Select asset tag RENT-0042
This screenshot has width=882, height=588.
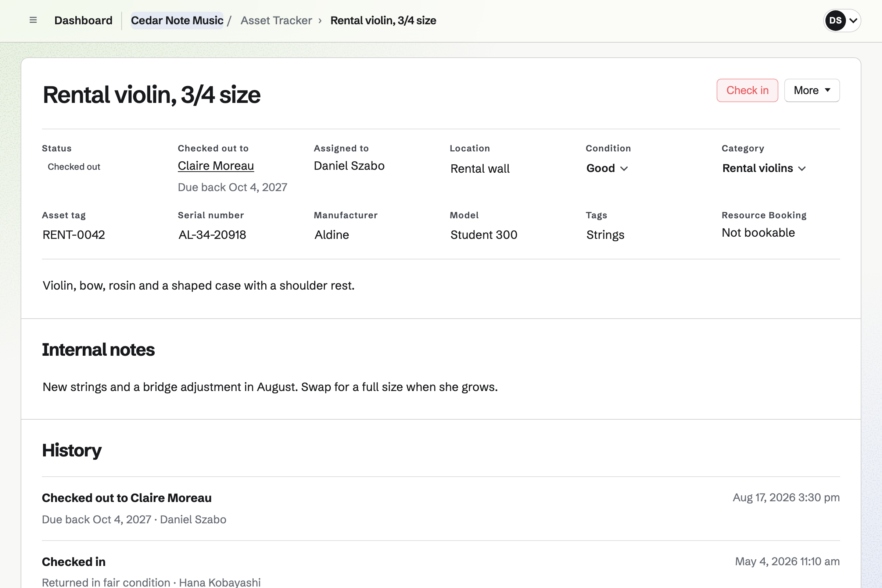tap(74, 235)
